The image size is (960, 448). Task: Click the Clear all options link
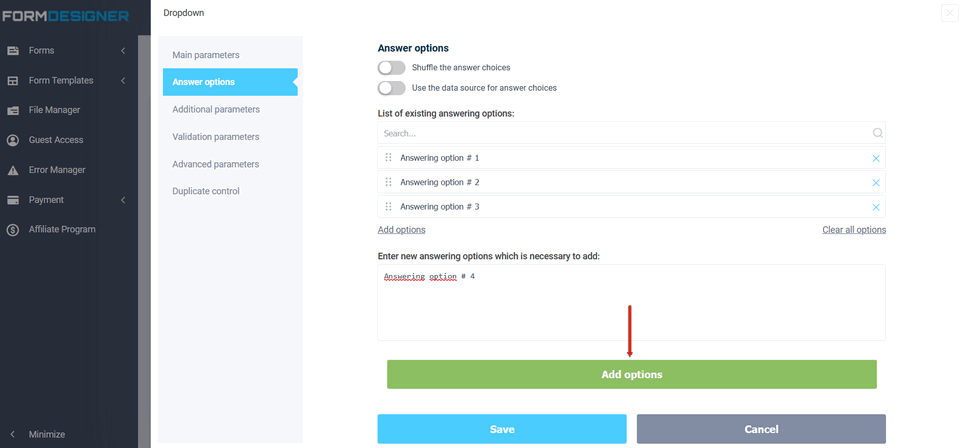(x=853, y=230)
